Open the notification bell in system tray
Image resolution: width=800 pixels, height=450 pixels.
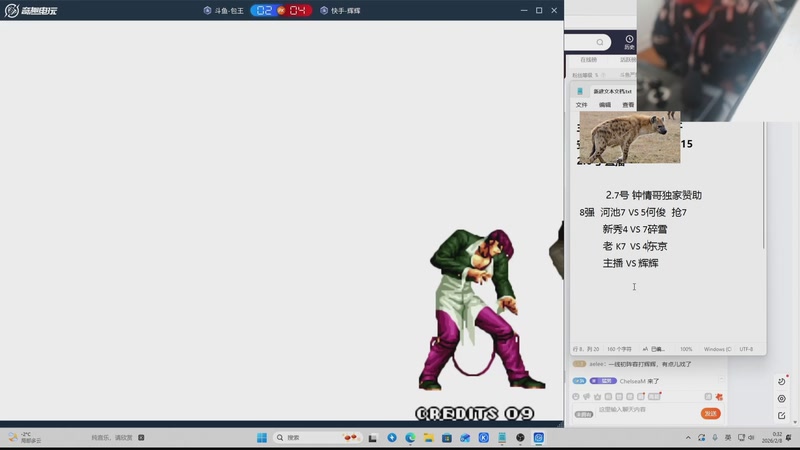(x=789, y=438)
